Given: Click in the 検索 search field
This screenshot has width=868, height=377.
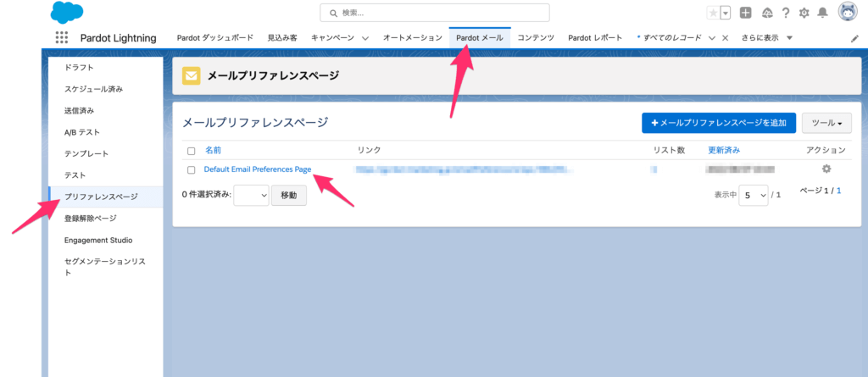Looking at the screenshot, I should (x=434, y=13).
